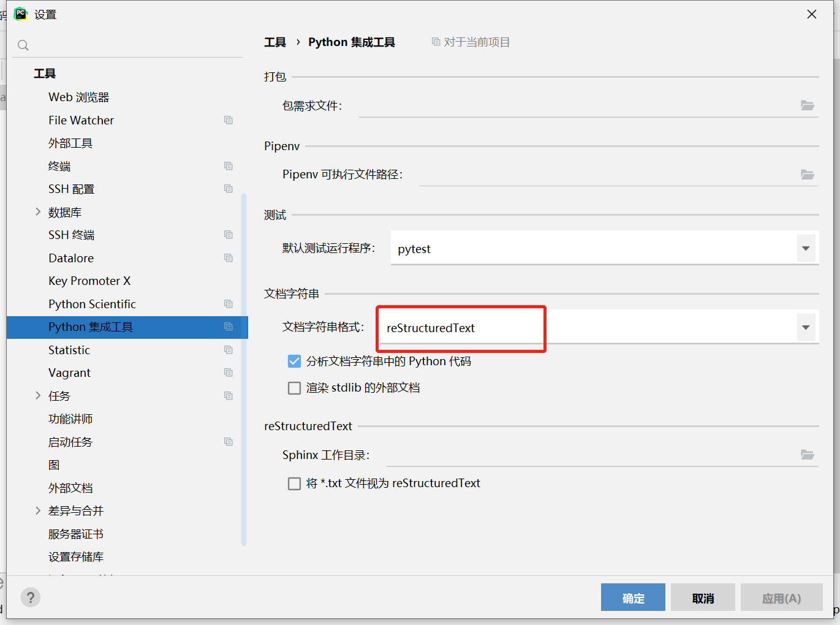Click the settings tree vertical scrollbar

tap(244, 369)
